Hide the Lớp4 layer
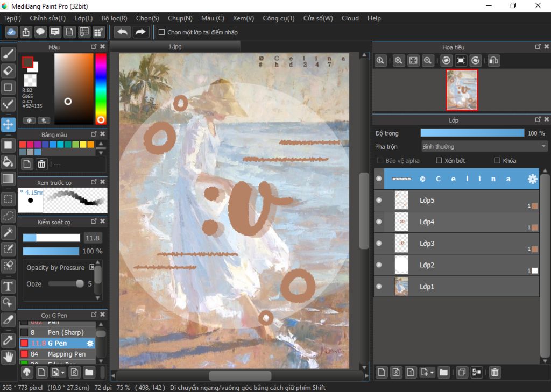 [x=379, y=222]
